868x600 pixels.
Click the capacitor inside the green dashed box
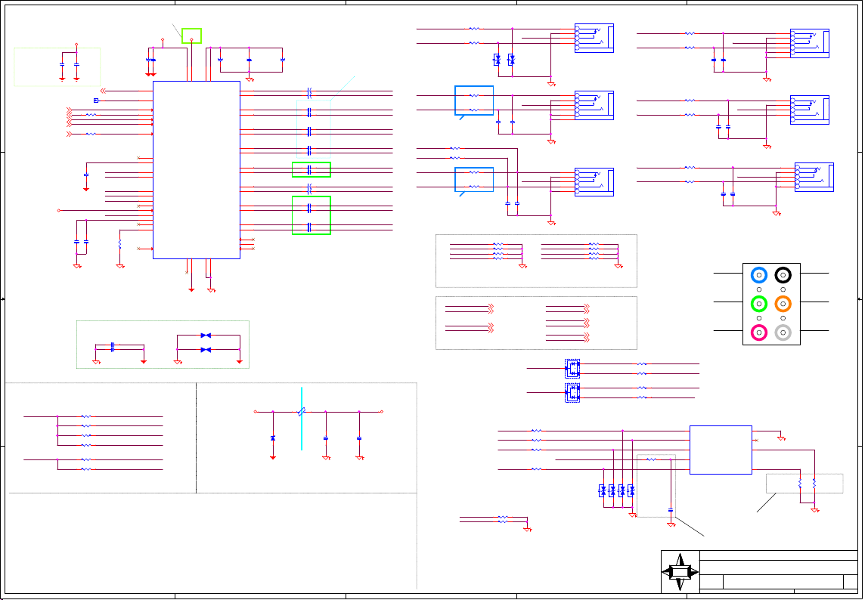(x=113, y=347)
